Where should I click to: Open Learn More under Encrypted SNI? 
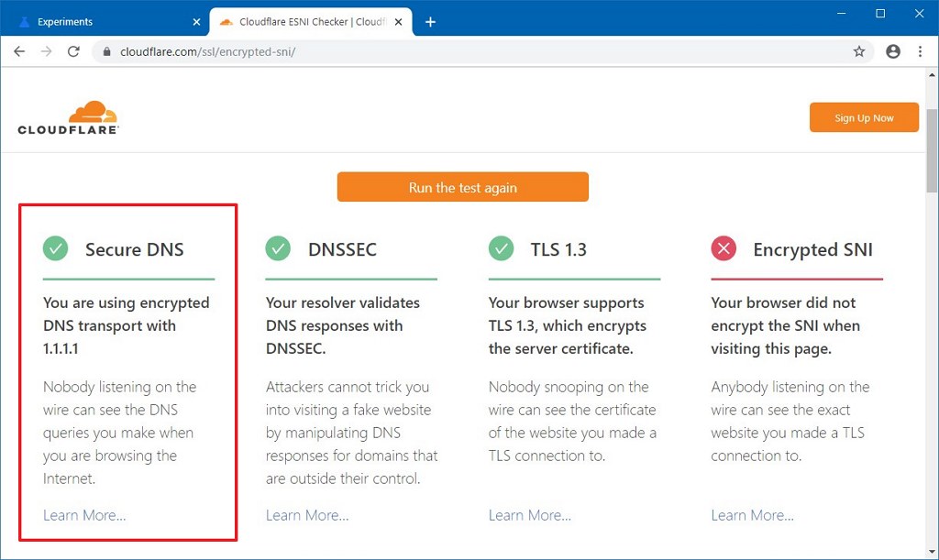click(x=752, y=515)
